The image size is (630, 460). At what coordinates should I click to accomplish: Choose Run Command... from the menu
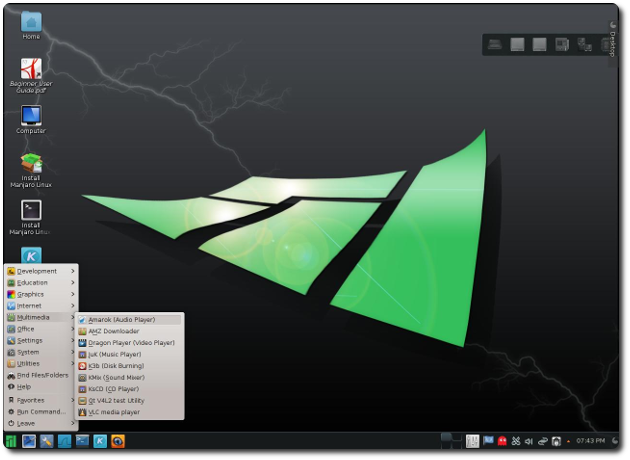[41, 412]
